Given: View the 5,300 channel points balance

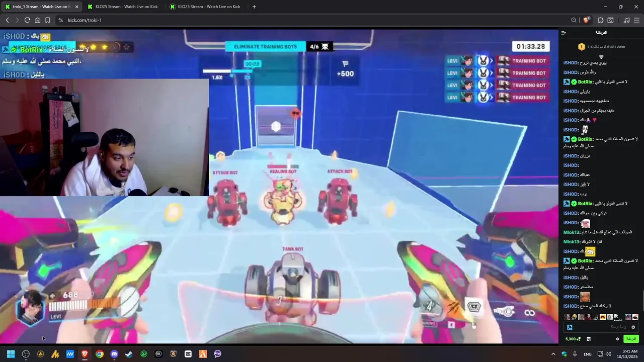Looking at the screenshot, I should pyautogui.click(x=573, y=339).
